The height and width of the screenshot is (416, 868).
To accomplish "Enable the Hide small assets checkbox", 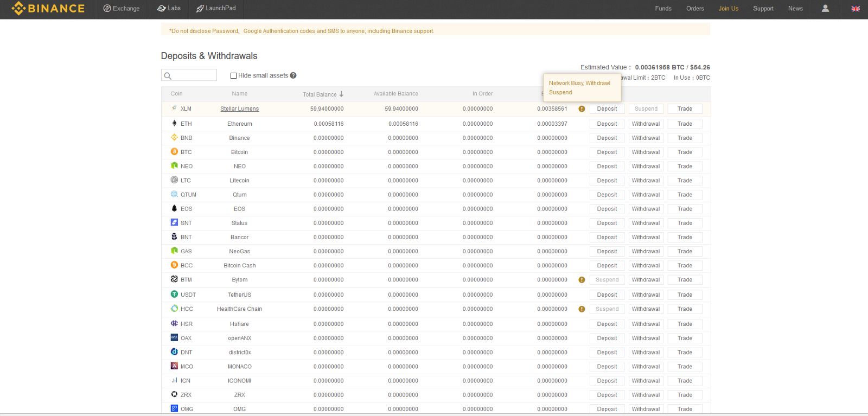I will point(233,76).
